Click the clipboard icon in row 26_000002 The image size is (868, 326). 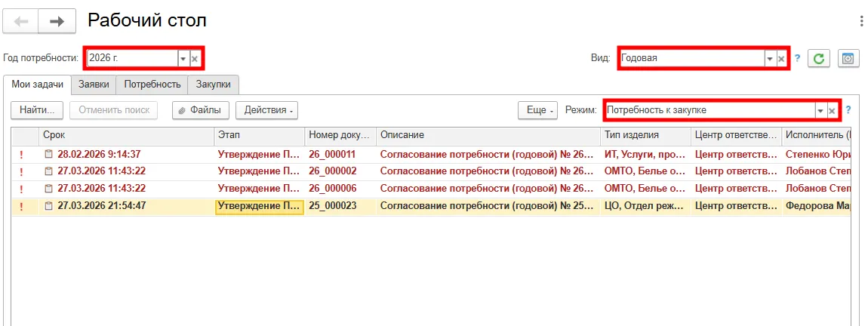point(49,171)
